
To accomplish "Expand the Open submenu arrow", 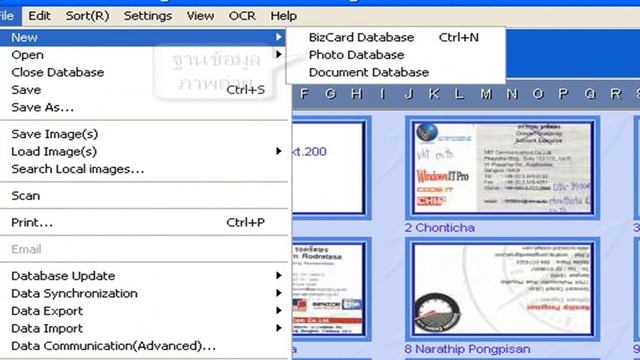I will click(279, 54).
